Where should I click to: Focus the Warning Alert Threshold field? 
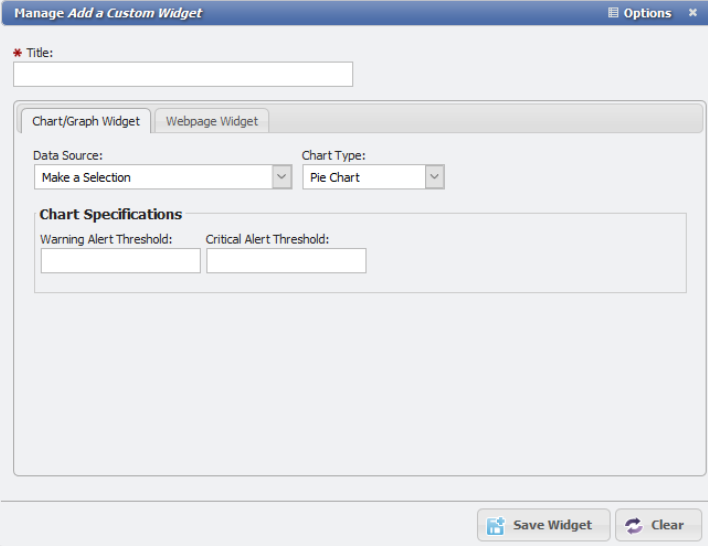[x=120, y=261]
